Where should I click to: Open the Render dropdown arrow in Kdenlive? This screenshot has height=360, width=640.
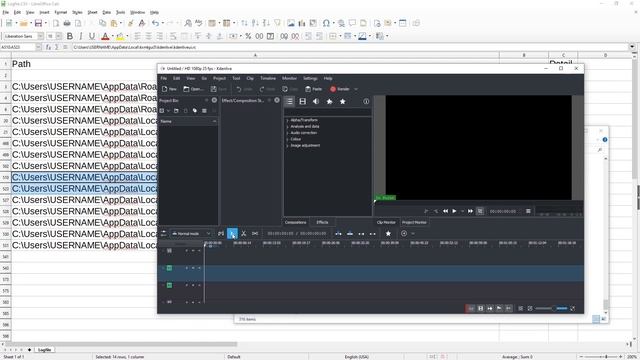coord(356,89)
